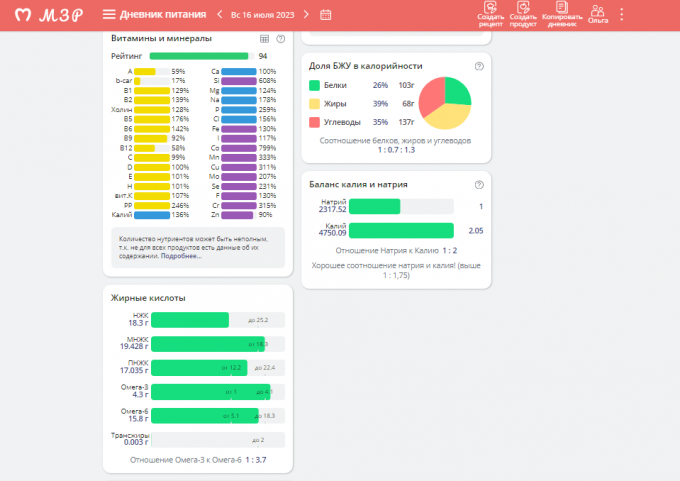Open the Ольга user profile

598,13
